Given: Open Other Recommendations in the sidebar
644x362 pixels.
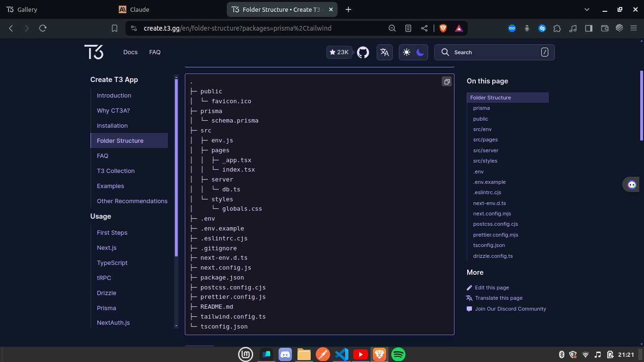Looking at the screenshot, I should pos(132,201).
